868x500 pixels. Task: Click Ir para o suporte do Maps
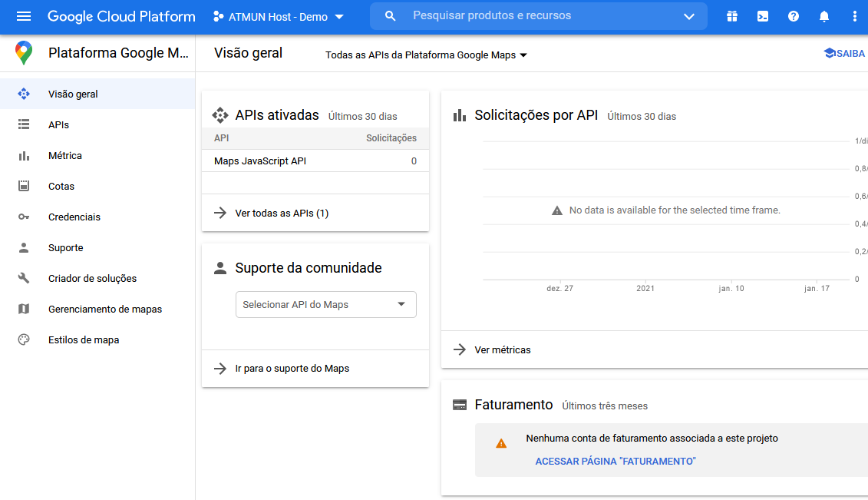[x=292, y=368]
